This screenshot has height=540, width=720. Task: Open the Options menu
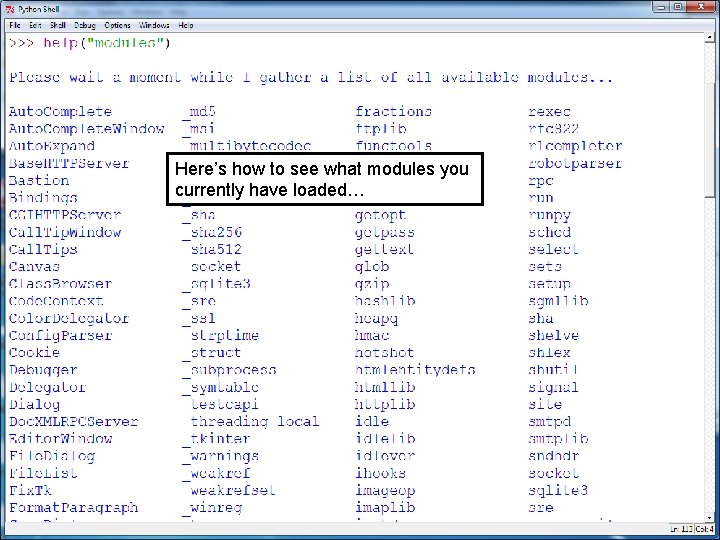tap(117, 25)
